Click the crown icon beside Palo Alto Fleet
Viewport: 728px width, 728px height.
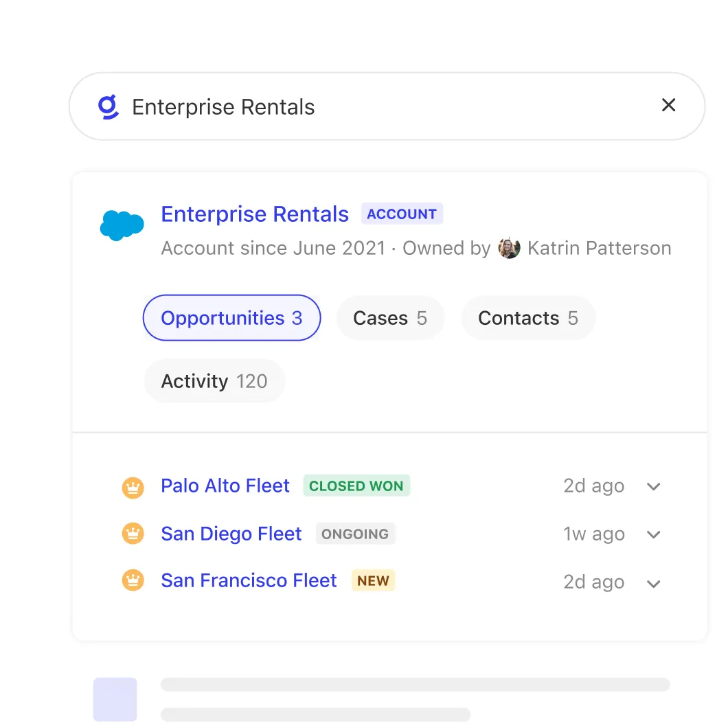pos(133,488)
